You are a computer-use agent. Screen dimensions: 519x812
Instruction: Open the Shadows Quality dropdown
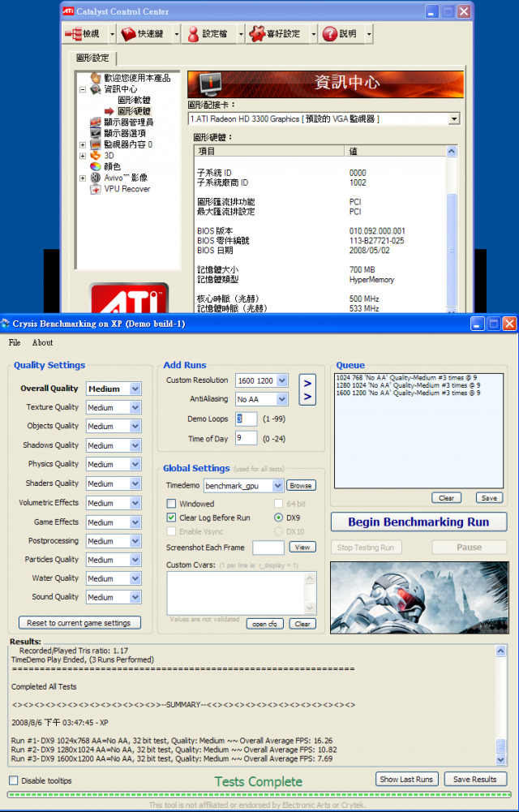pyautogui.click(x=135, y=445)
